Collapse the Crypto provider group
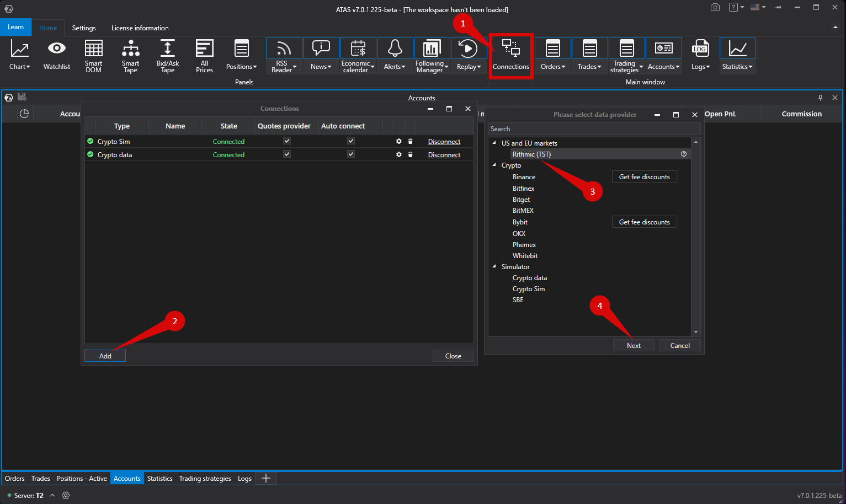Image resolution: width=846 pixels, height=504 pixels. (494, 165)
